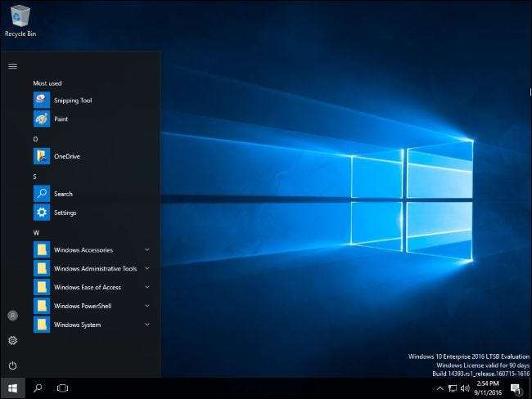The height and width of the screenshot is (399, 532).
Task: Click the volume speaker in system tray
Action: pyautogui.click(x=464, y=388)
